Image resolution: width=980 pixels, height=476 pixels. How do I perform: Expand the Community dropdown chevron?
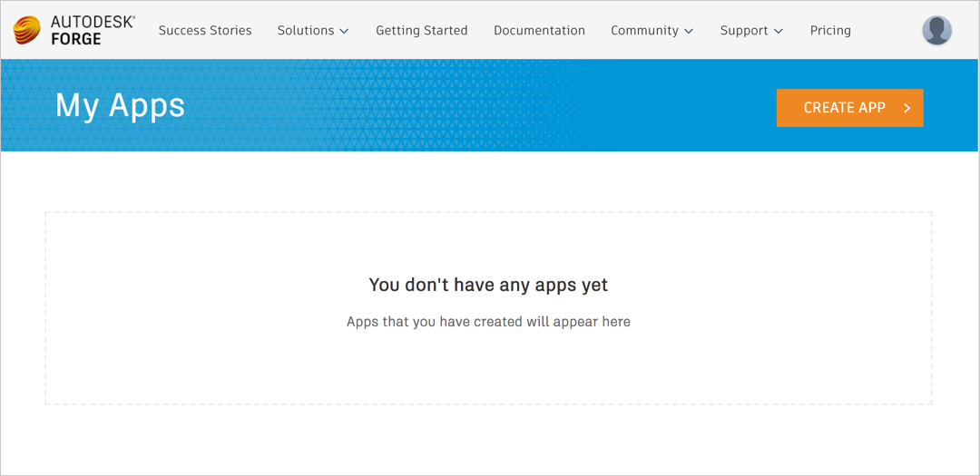pyautogui.click(x=689, y=31)
